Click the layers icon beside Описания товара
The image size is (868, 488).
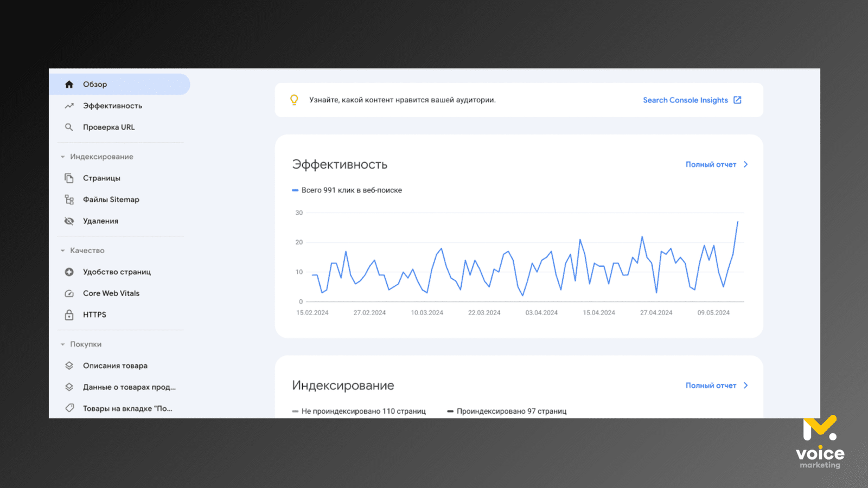point(69,365)
